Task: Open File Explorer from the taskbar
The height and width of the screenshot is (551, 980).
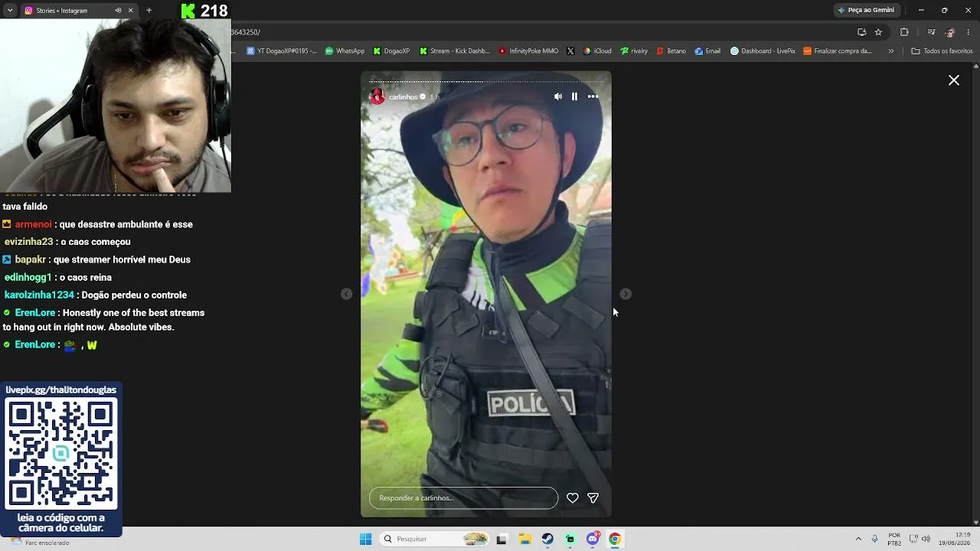Action: [525, 539]
